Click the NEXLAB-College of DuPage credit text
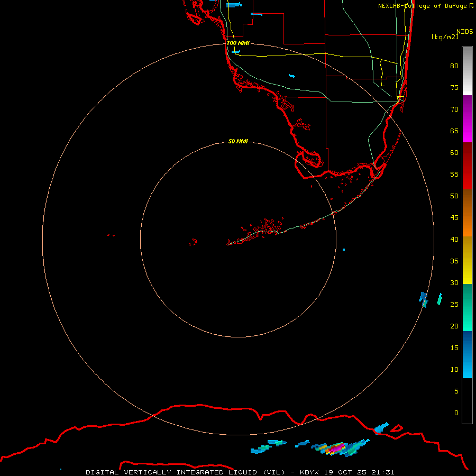Screen dimensions: 476x476 click(423, 6)
